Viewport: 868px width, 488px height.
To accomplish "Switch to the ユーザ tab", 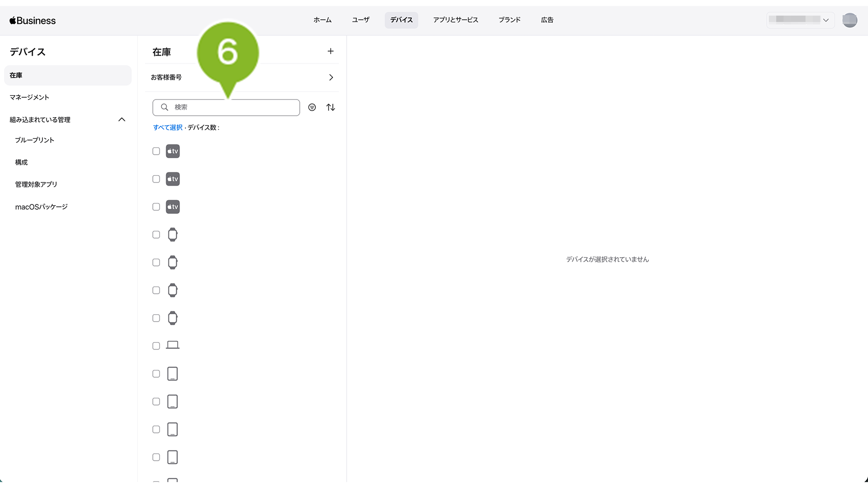I will coord(360,20).
